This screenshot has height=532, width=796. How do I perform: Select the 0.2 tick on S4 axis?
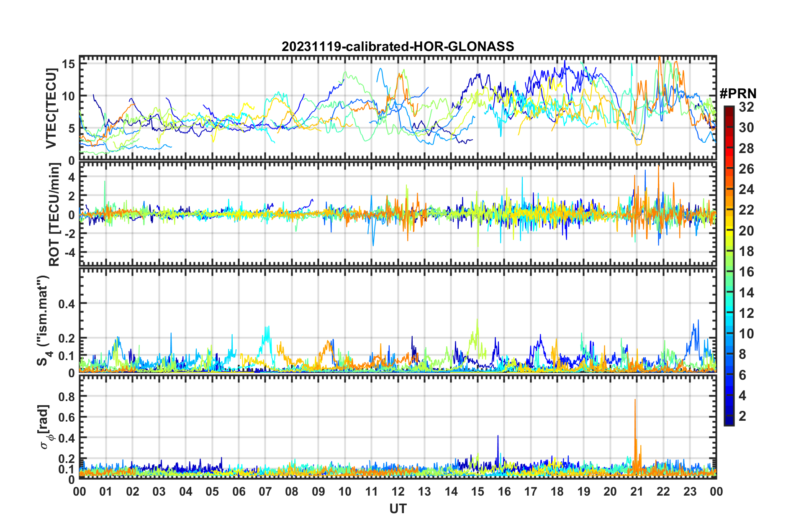point(67,338)
